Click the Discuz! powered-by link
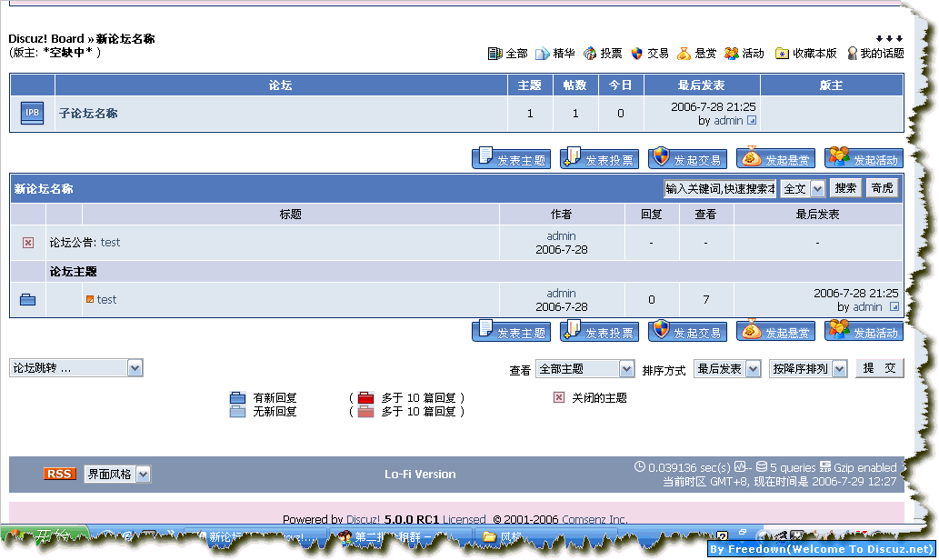939x560 pixels. (363, 519)
